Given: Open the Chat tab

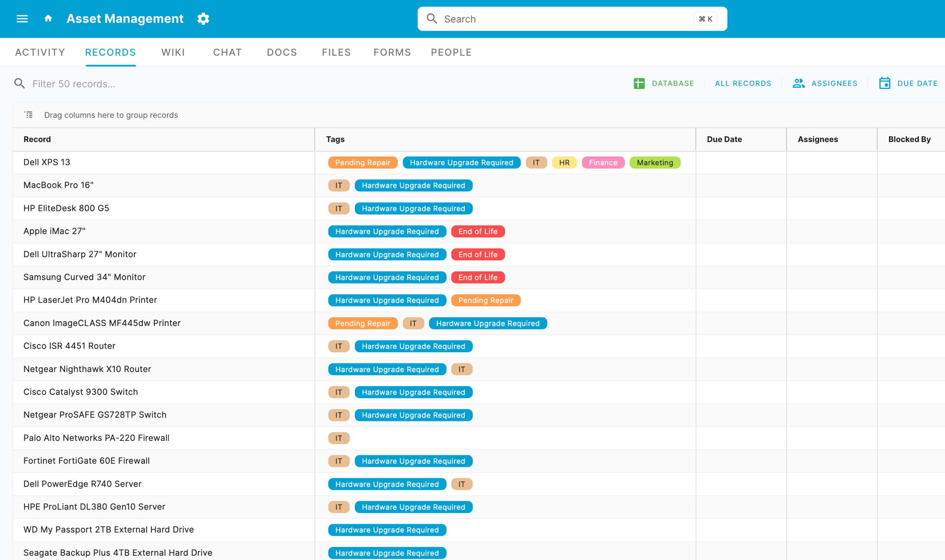Looking at the screenshot, I should (228, 52).
